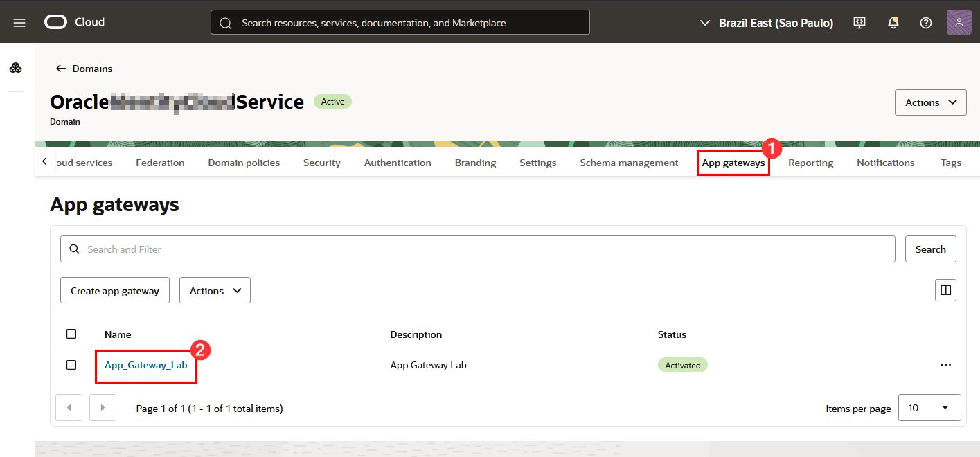
Task: Tick the select-all checkbox in header
Action: pyautogui.click(x=71, y=334)
